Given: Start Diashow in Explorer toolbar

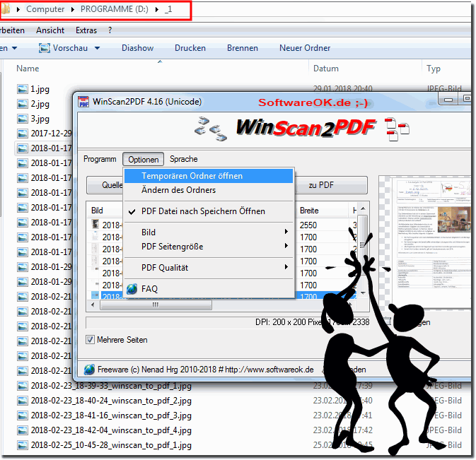Looking at the screenshot, I should point(137,48).
